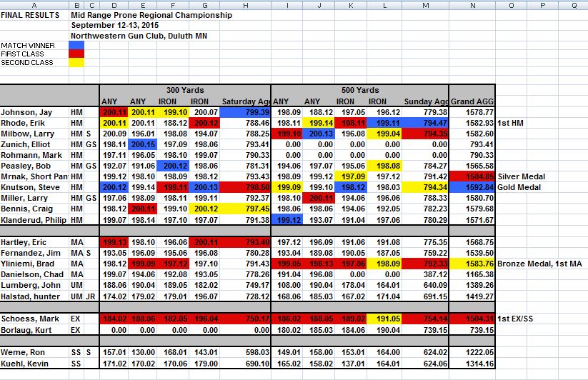Select the column Q header
Viewport: 588px width, 380px height.
coord(574,5)
